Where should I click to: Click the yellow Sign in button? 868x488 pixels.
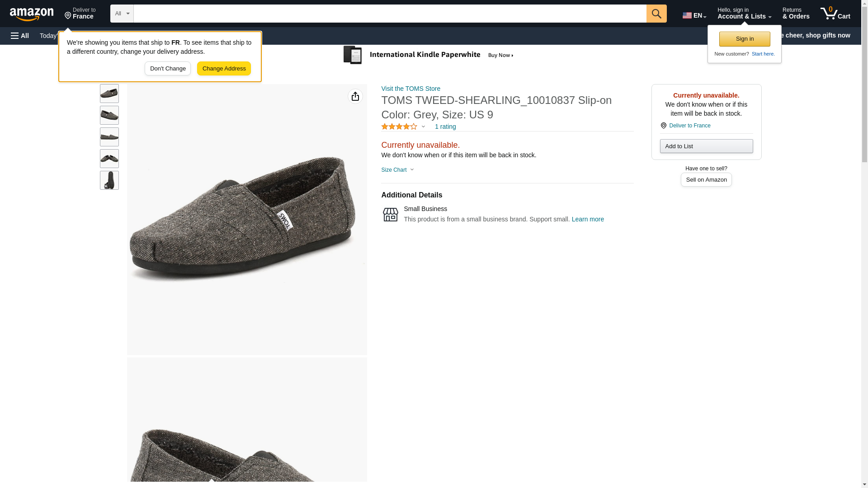[744, 39]
